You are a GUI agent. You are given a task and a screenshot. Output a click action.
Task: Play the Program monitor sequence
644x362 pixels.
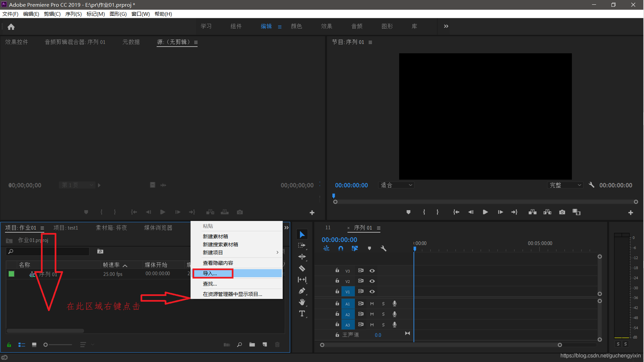tap(485, 212)
